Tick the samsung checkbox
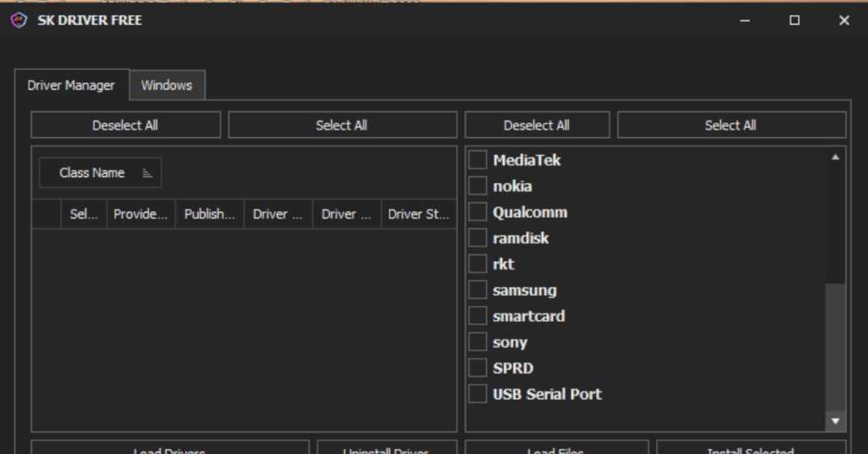The width and height of the screenshot is (868, 454). 478,290
